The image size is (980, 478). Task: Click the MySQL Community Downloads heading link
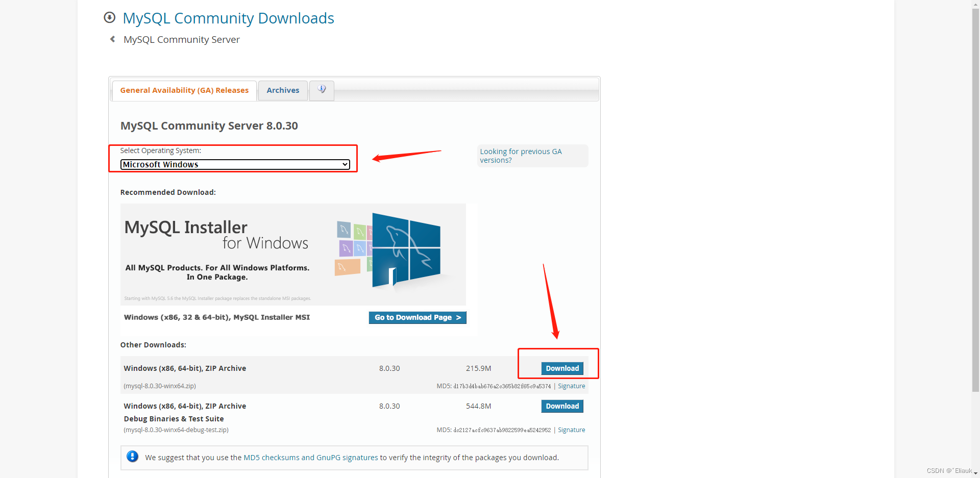[x=228, y=18]
